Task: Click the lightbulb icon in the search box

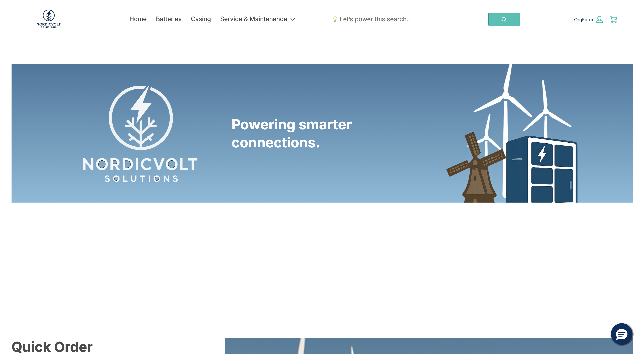Action: (x=335, y=19)
